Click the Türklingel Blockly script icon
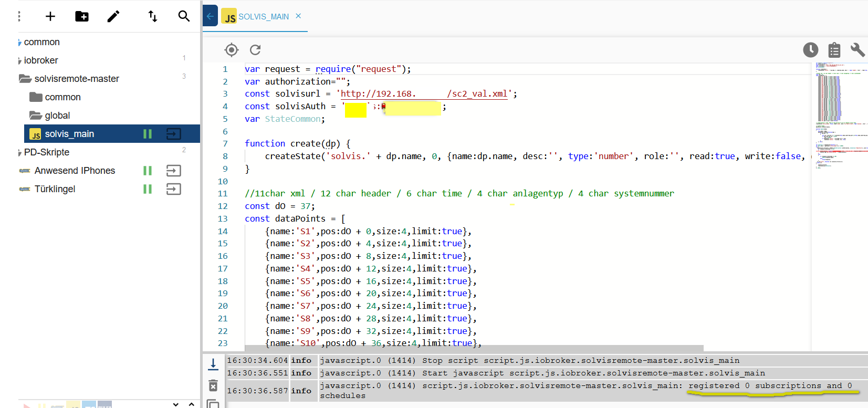Screen dimensions: 868x408 [x=25, y=189]
